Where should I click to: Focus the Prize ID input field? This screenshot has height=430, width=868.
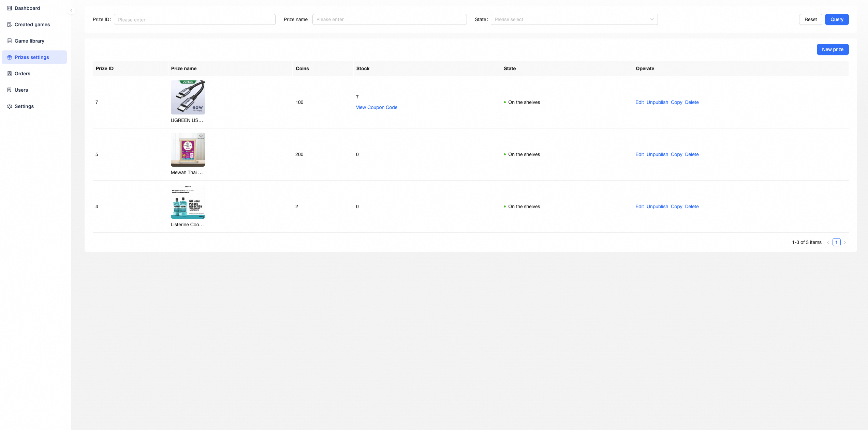click(x=194, y=19)
